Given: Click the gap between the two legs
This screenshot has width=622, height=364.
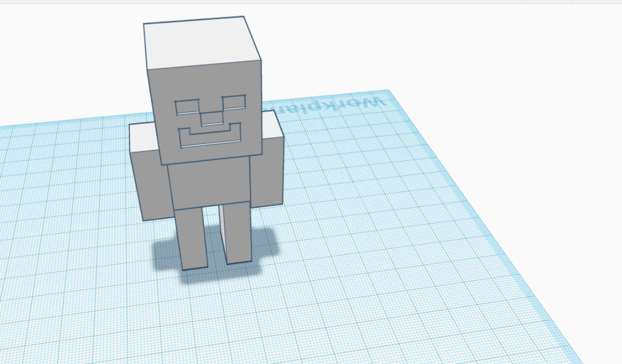Looking at the screenshot, I should pos(215,237).
